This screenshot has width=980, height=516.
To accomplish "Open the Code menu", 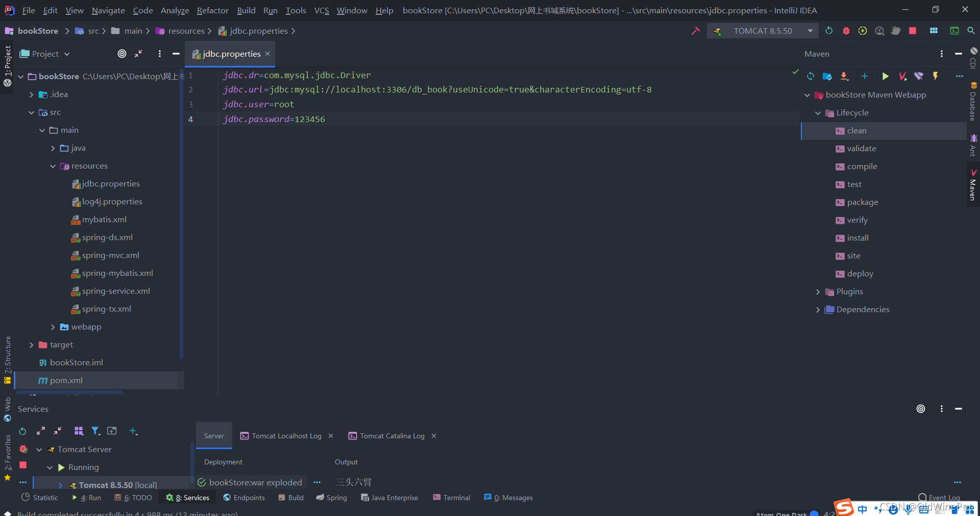I will [143, 10].
